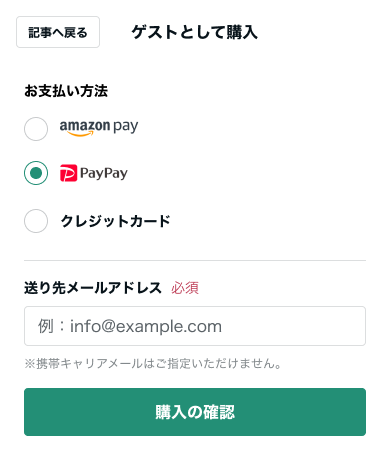Click the amazon pay logo
The image size is (390, 464).
(x=99, y=128)
